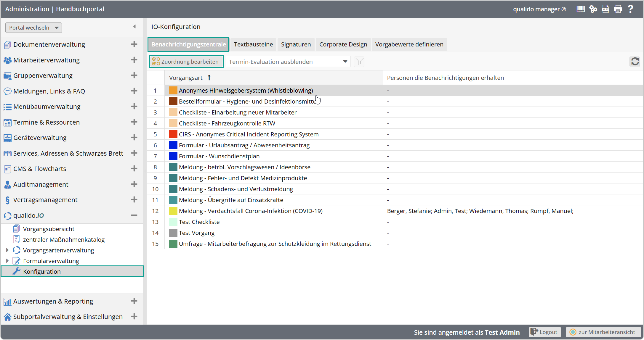Click the printer icon in header
Viewport: 644px width, 340px height.
[x=618, y=9]
